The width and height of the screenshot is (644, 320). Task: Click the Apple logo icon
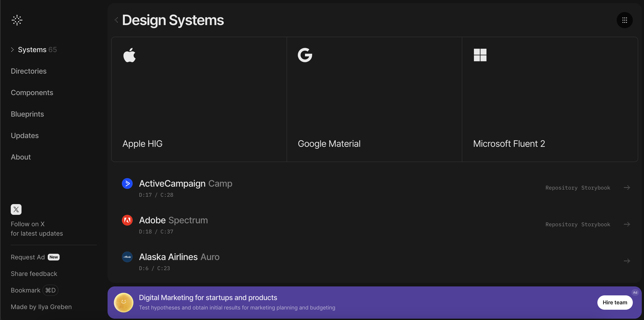coord(130,55)
